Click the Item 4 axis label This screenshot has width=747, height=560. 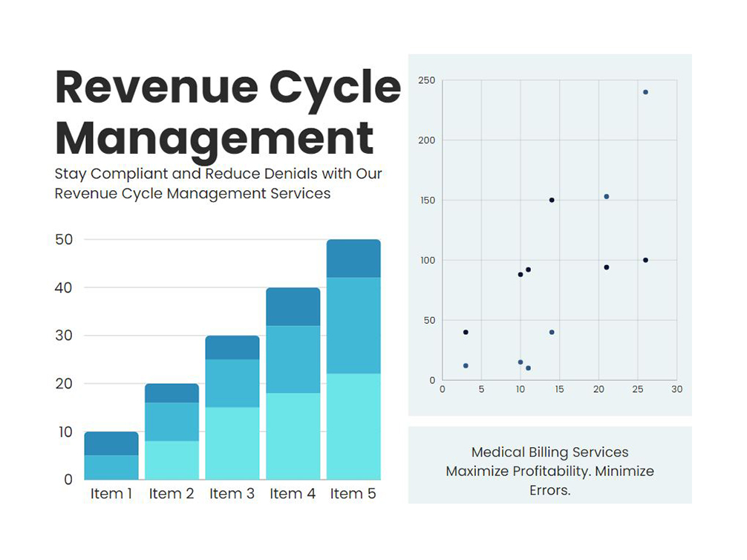(x=293, y=494)
